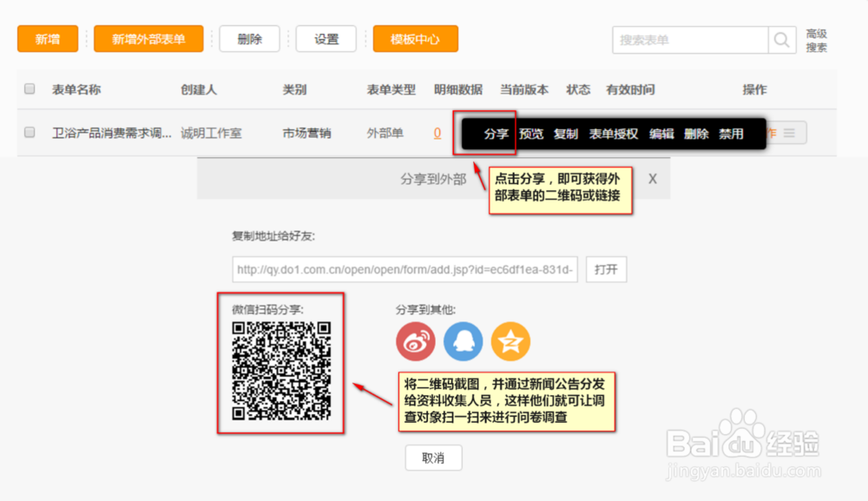
Task: Share to QQ penguin icon
Action: (464, 341)
